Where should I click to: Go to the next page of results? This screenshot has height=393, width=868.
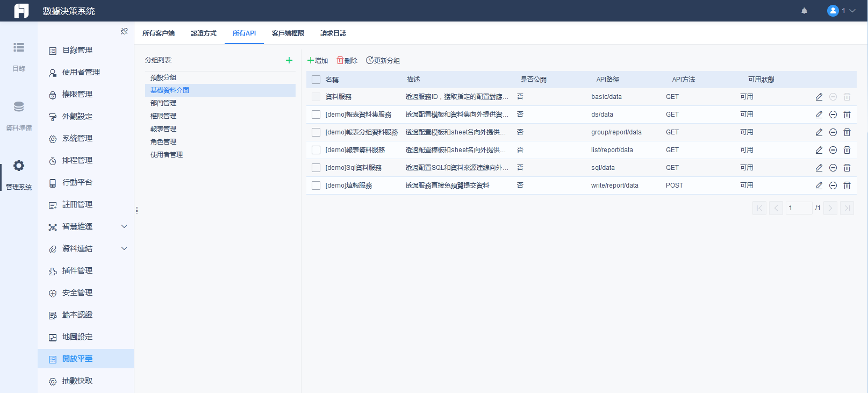coord(830,208)
